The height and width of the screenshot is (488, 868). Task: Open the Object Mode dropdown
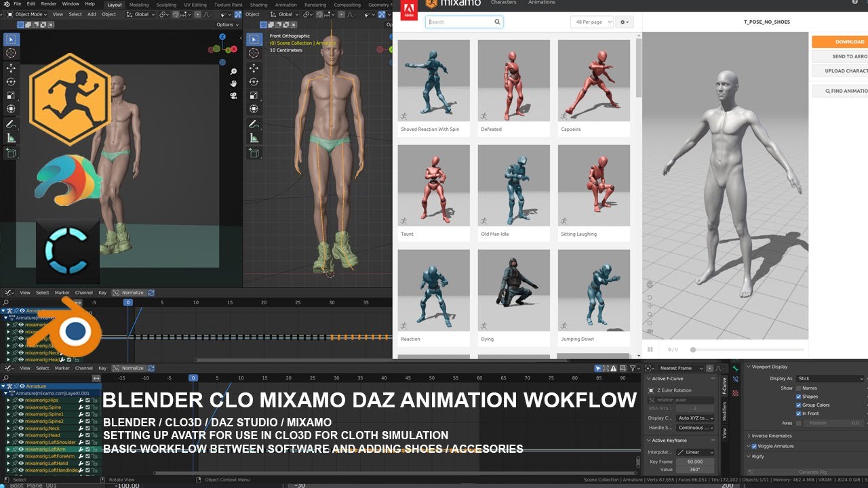point(28,14)
